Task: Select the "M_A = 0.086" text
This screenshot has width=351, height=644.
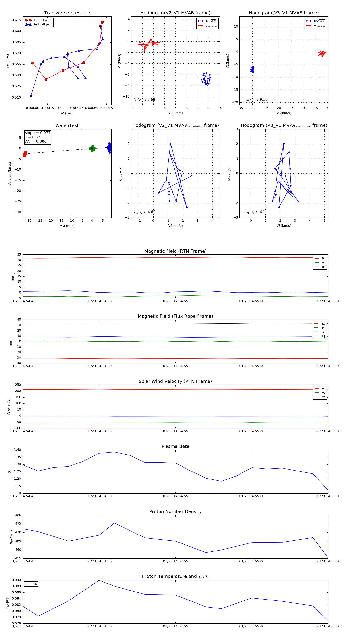Action: 36,141
